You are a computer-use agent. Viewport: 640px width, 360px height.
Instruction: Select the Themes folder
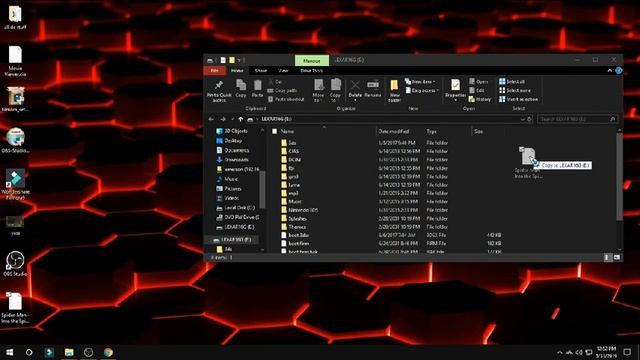pos(297,227)
